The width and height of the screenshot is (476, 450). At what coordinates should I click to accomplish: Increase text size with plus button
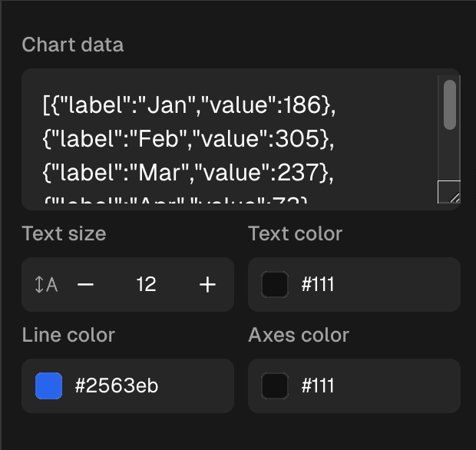click(x=207, y=285)
